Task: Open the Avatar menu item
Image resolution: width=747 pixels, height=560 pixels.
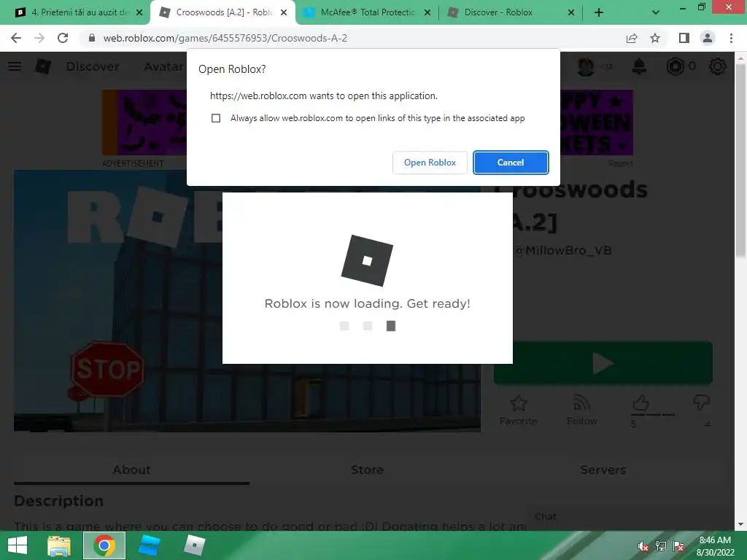Action: (x=163, y=66)
